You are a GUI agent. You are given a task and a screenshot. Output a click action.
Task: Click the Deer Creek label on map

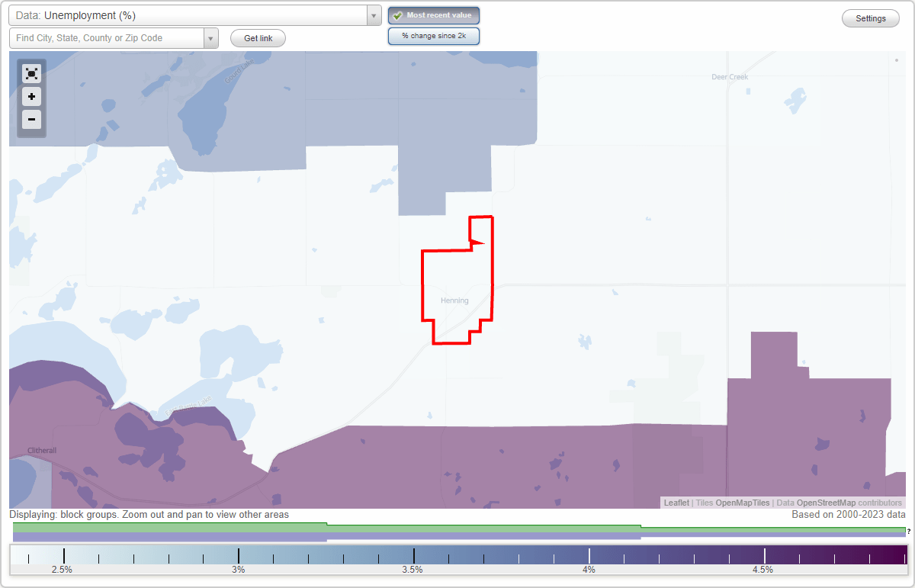[730, 77]
